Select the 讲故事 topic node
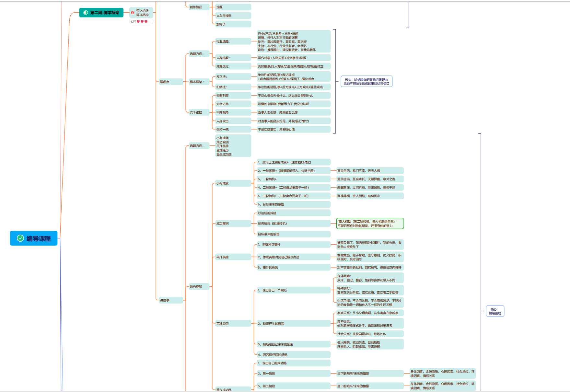Screen dimensions: 570x392 170,300
